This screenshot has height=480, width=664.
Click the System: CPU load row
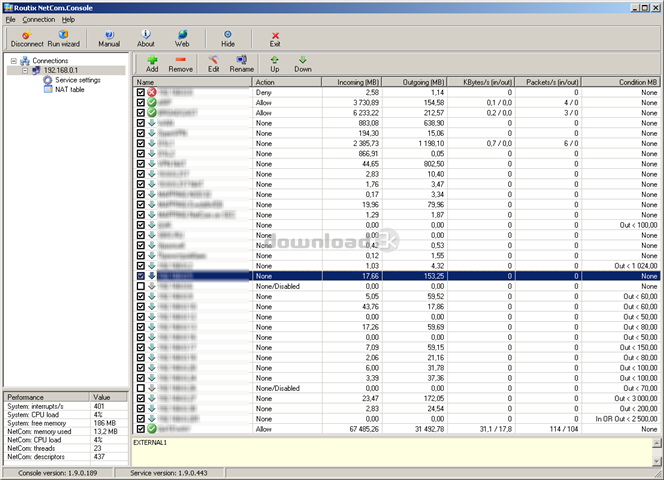pyautogui.click(x=66, y=414)
